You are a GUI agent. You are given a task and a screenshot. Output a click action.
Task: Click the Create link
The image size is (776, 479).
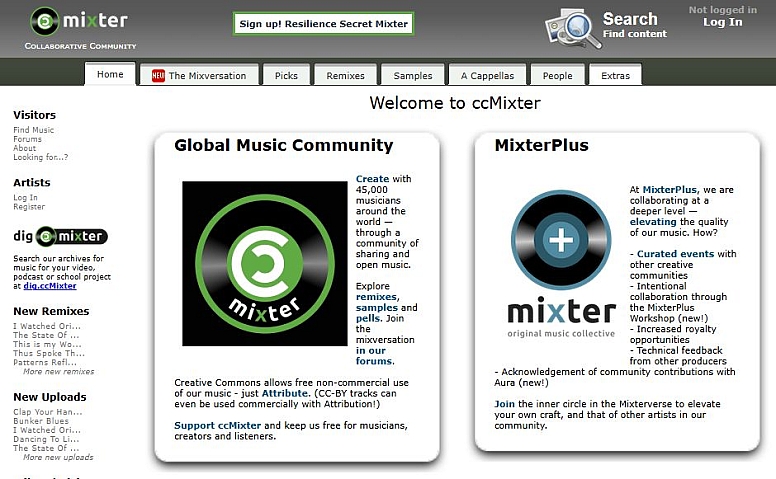[x=372, y=179]
